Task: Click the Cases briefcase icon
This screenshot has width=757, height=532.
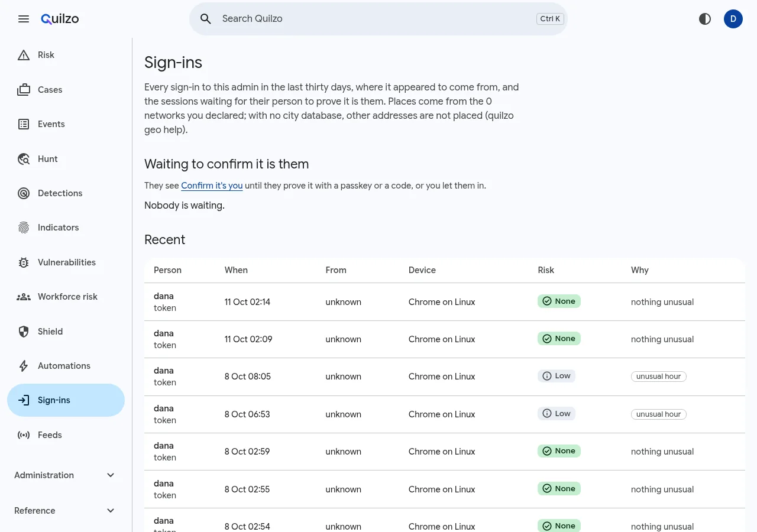Action: [x=24, y=90]
